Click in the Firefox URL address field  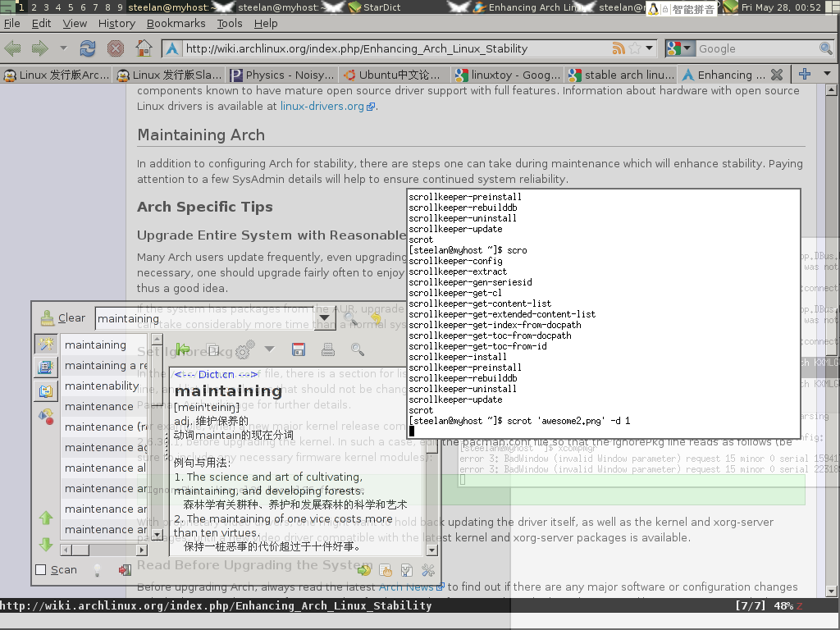(396, 48)
